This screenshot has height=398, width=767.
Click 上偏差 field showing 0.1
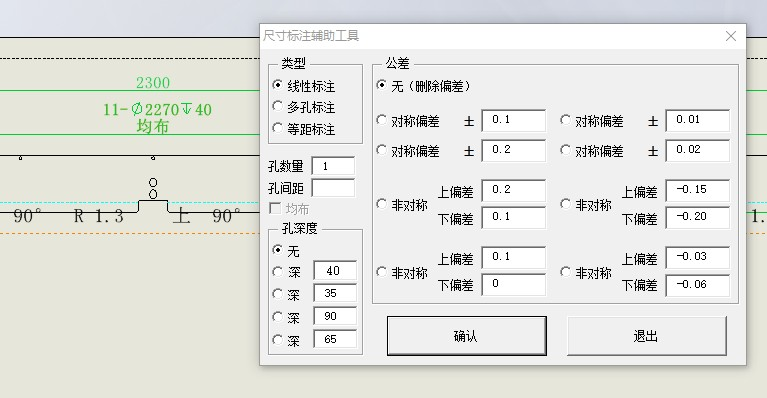[x=514, y=258]
